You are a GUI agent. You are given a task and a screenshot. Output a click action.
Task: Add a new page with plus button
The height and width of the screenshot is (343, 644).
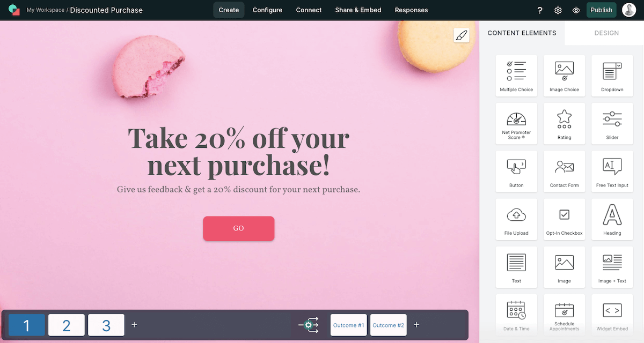click(x=134, y=325)
